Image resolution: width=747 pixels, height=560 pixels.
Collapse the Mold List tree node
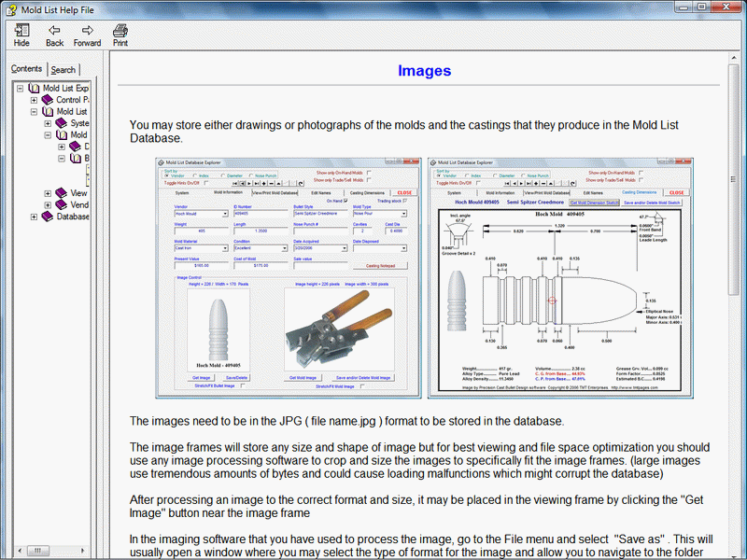pyautogui.click(x=34, y=111)
